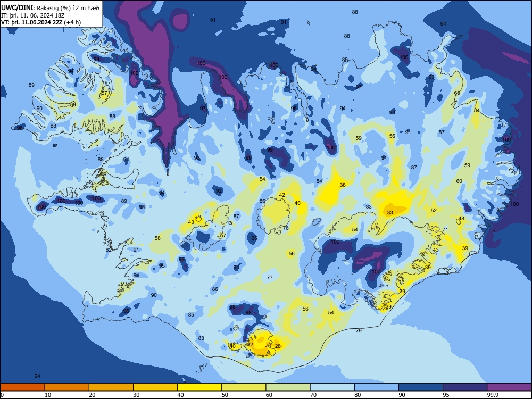The height and width of the screenshot is (399, 532).
Task: Click the '84' humidity value
Action: click(319, 181)
